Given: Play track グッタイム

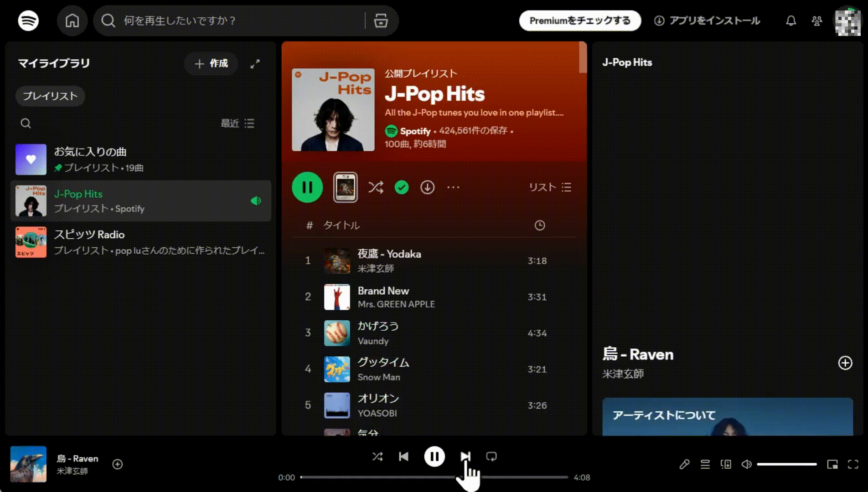Looking at the screenshot, I should 434,369.
